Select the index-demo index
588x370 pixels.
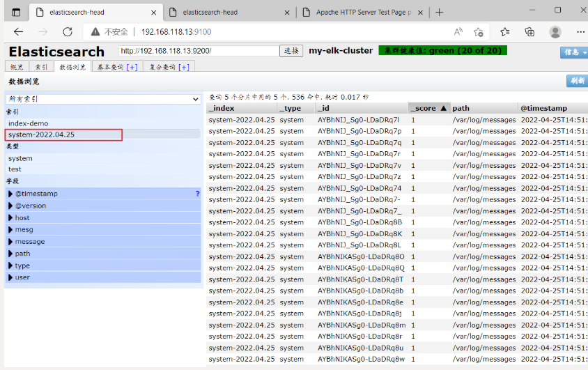point(103,123)
